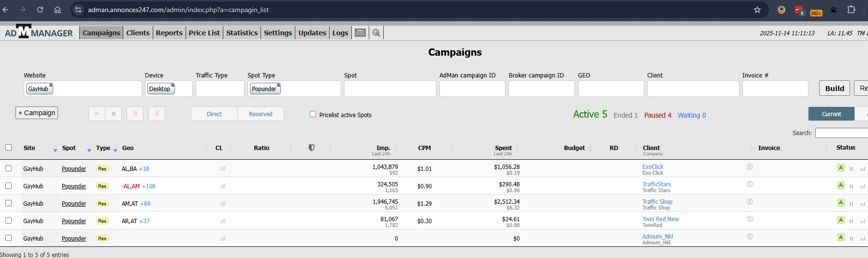Open the Client filter dropdown
The height and width of the screenshot is (258, 868).
693,89
